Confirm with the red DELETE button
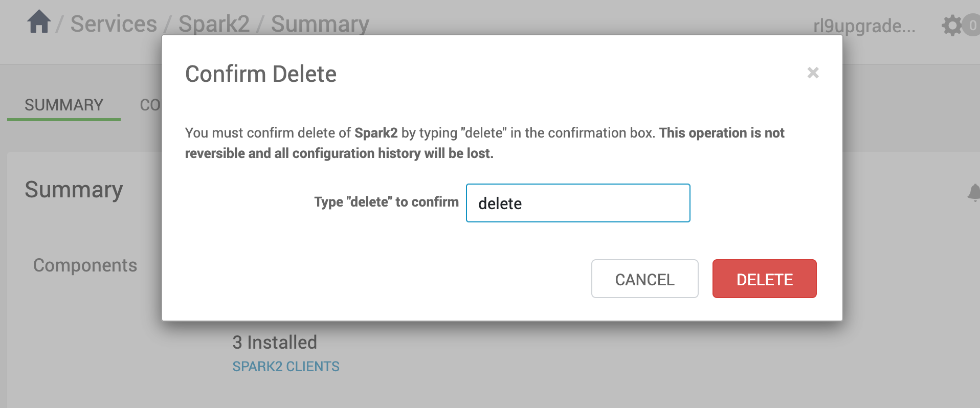Image resolution: width=980 pixels, height=408 pixels. coord(764,279)
